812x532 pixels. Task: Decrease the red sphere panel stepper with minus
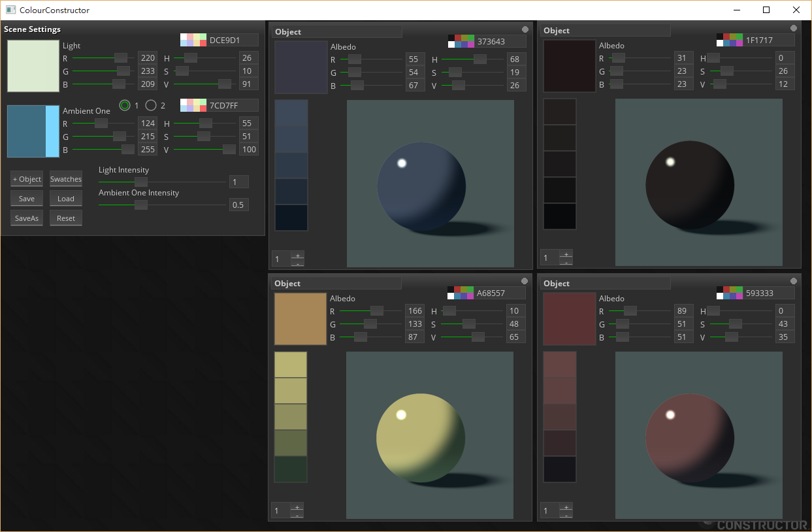566,515
